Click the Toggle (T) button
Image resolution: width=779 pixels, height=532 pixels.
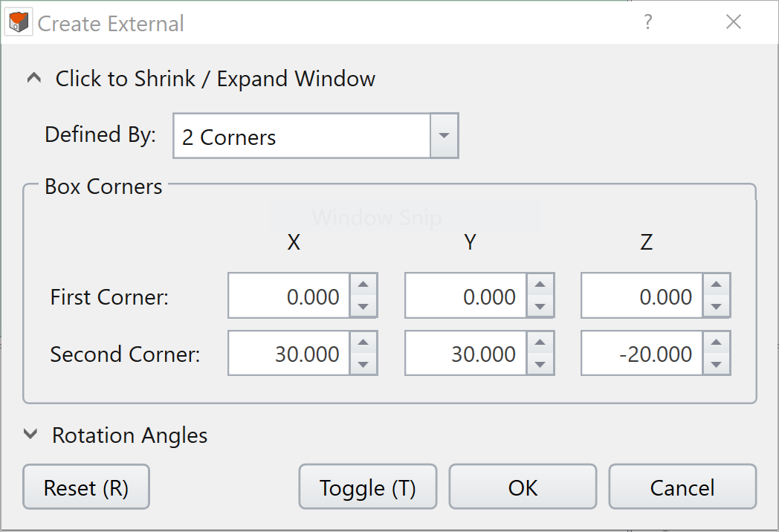(367, 487)
